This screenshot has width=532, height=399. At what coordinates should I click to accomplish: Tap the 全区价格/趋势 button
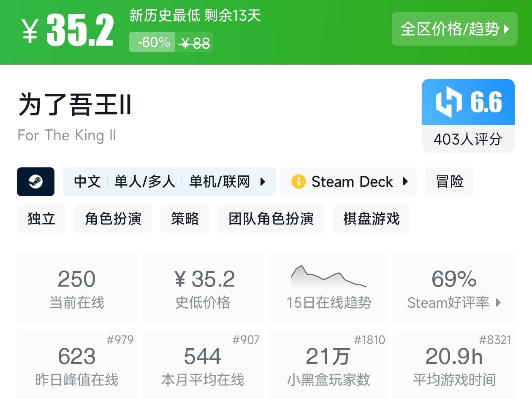[454, 29]
